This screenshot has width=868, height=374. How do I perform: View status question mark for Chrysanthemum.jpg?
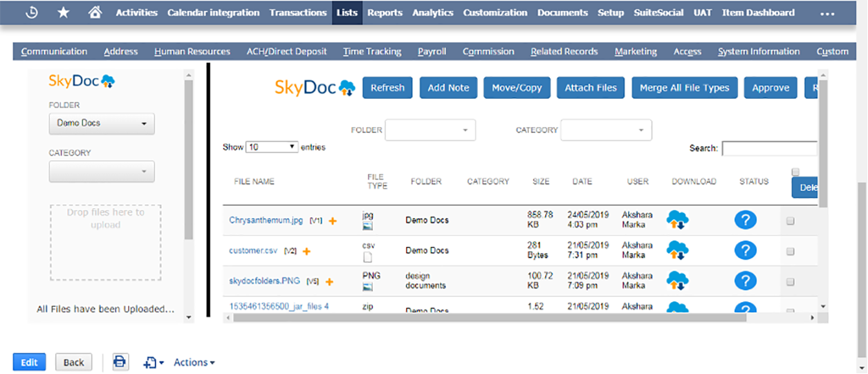pos(745,221)
